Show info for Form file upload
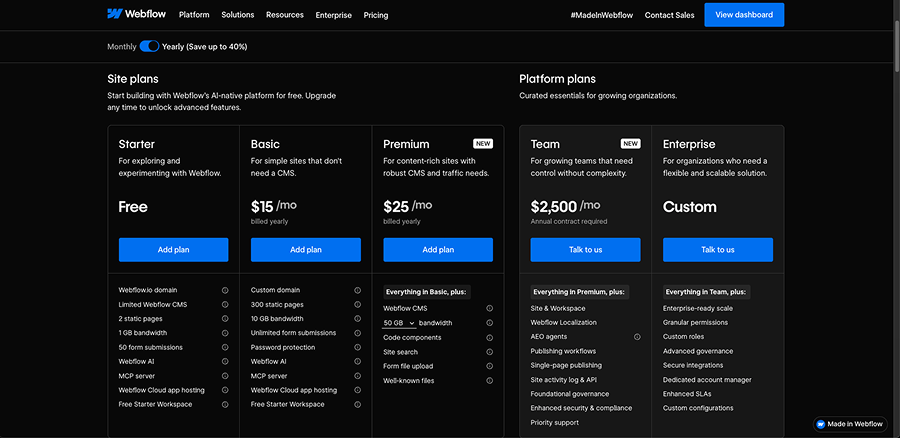 (490, 366)
